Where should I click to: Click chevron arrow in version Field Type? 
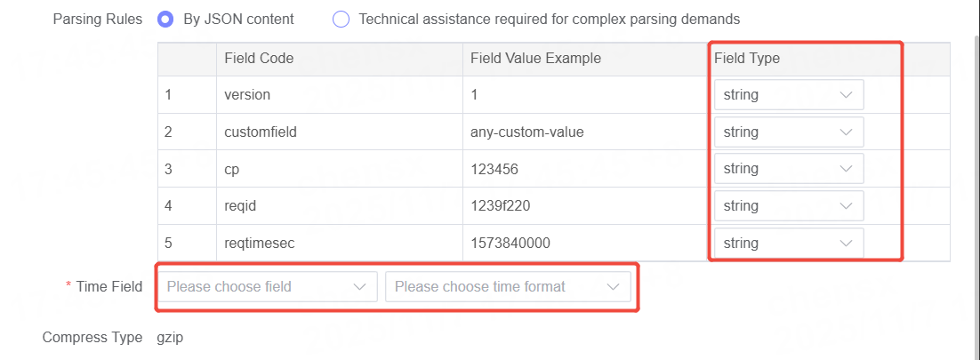[x=846, y=95]
